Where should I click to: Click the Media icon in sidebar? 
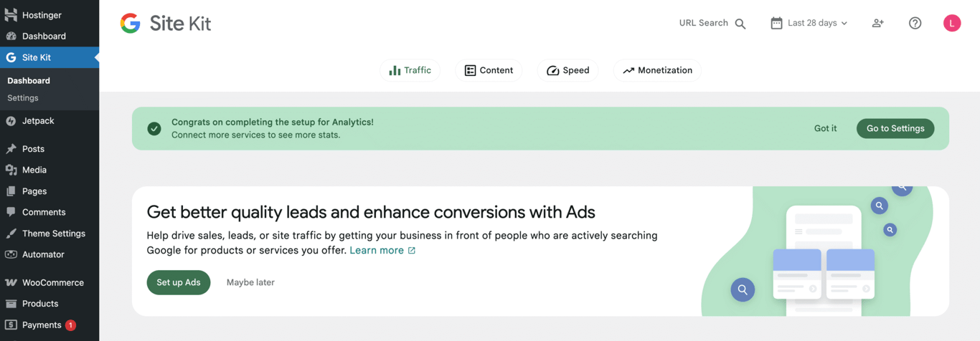pos(11,170)
